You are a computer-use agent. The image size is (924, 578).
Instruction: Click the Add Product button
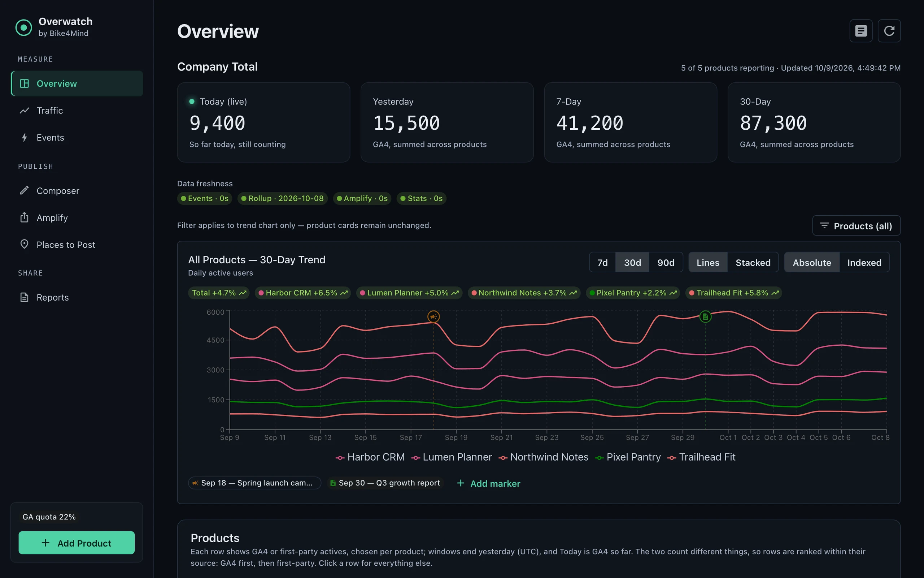pos(77,543)
